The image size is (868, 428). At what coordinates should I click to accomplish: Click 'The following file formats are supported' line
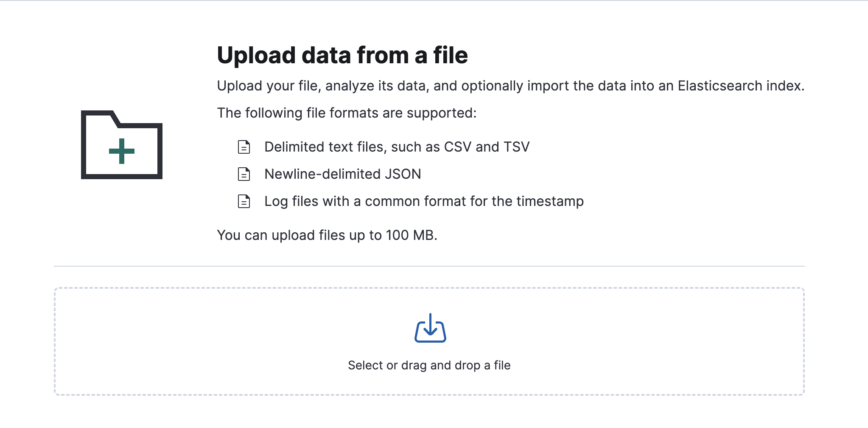347,113
